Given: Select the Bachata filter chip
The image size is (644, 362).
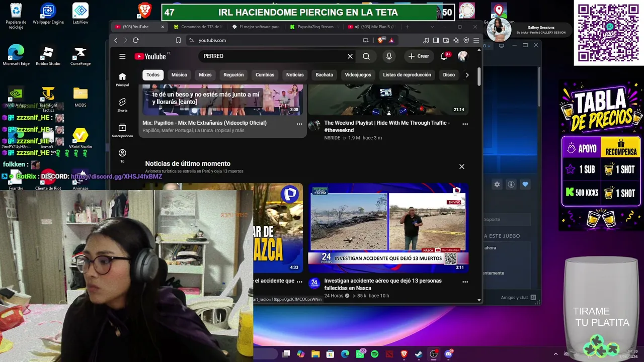Looking at the screenshot, I should click(x=325, y=75).
